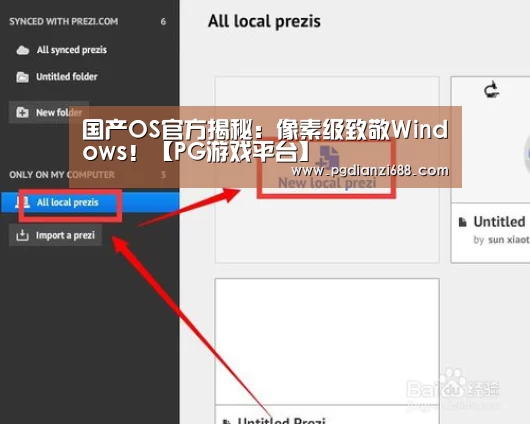Click the All local prezis page heading
The height and width of the screenshot is (424, 530).
pos(264,21)
